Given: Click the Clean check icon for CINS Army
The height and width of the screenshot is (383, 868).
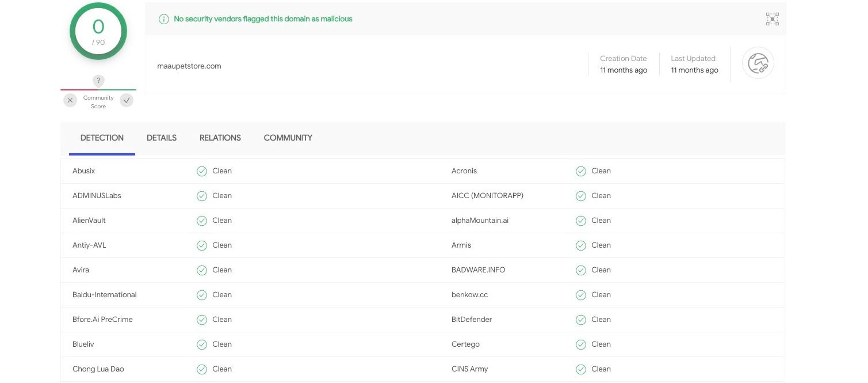Looking at the screenshot, I should tap(581, 369).
